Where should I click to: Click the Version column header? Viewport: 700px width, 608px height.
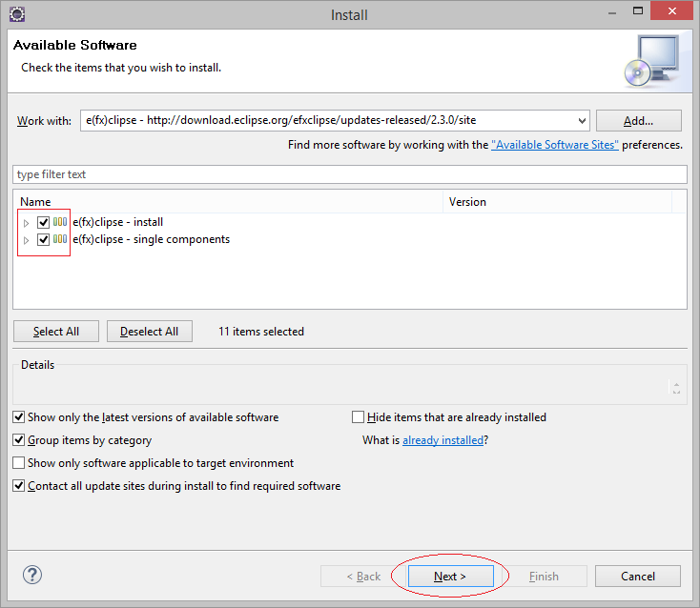click(558, 202)
